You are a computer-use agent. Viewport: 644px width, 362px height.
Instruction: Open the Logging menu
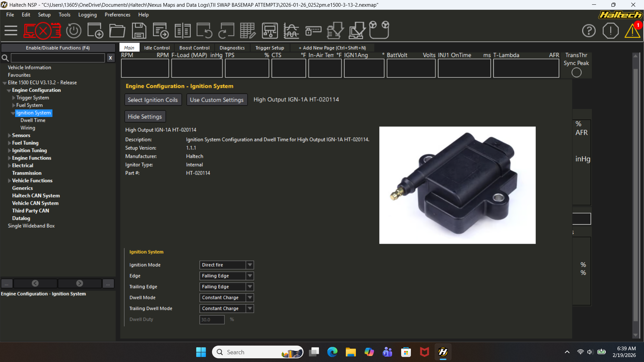point(87,15)
